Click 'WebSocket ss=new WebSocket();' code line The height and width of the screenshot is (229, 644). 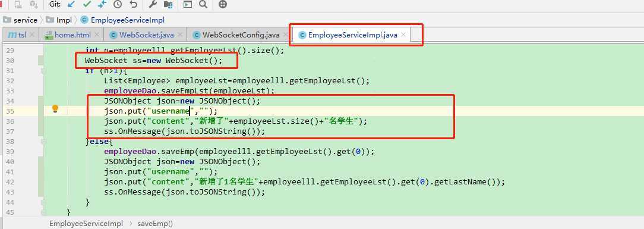pos(153,61)
